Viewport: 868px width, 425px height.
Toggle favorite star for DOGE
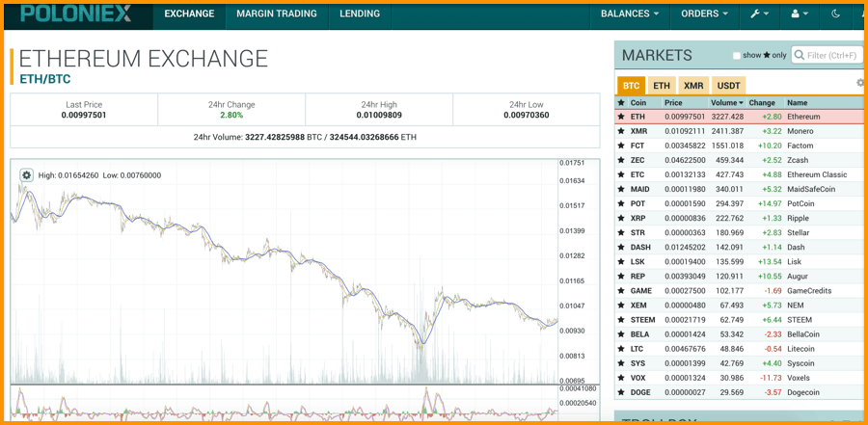[621, 392]
